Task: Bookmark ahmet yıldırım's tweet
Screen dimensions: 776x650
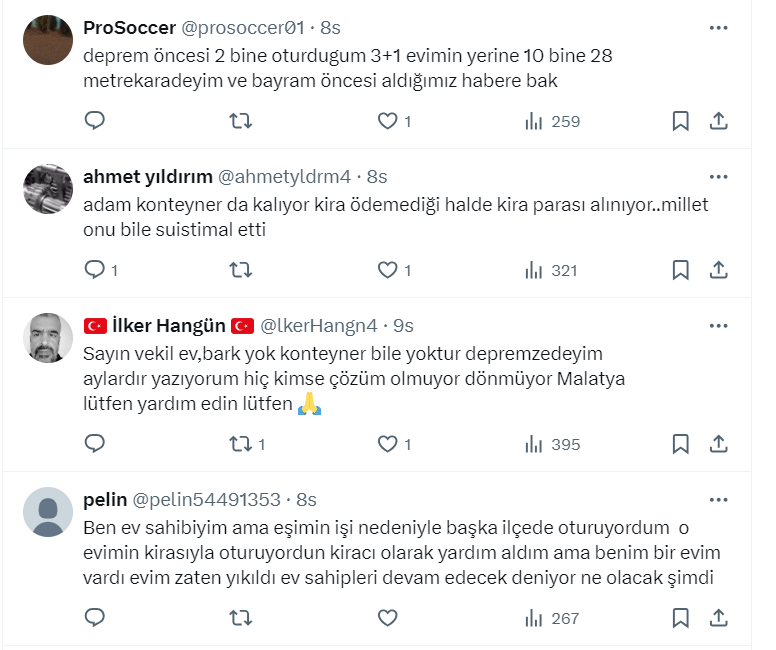Action: click(680, 270)
